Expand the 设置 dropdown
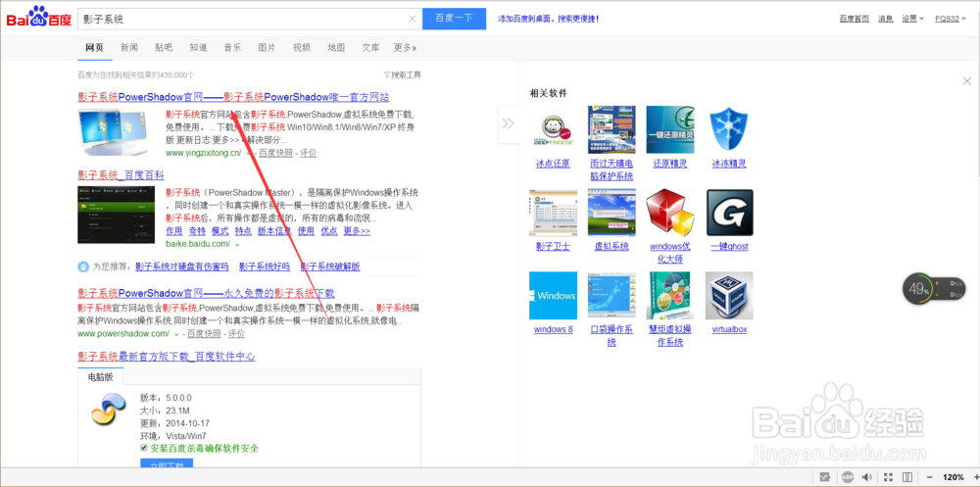980x487 pixels. (912, 19)
